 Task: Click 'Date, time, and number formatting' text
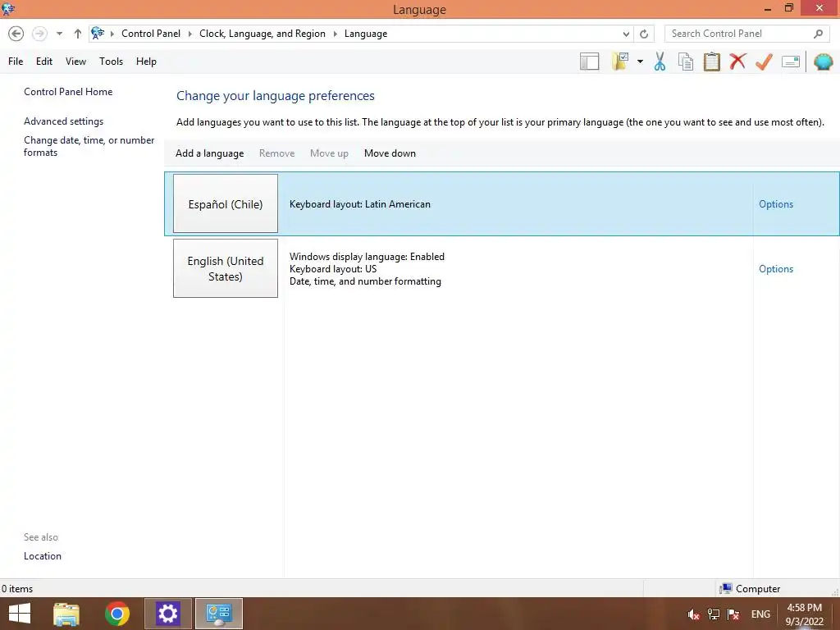(365, 281)
